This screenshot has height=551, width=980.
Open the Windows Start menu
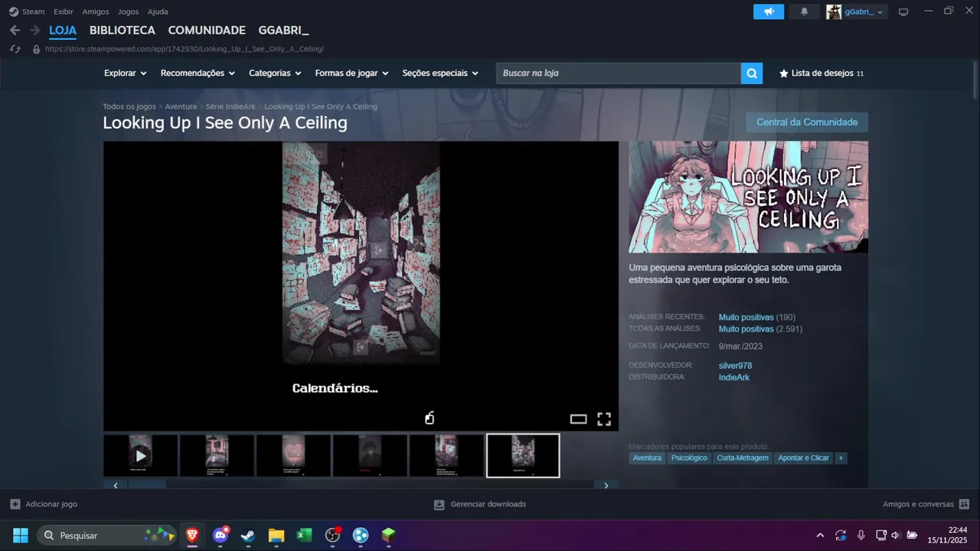coord(21,535)
